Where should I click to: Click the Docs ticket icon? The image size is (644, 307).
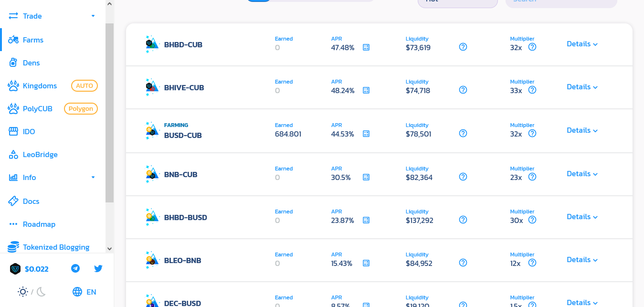coord(13,201)
